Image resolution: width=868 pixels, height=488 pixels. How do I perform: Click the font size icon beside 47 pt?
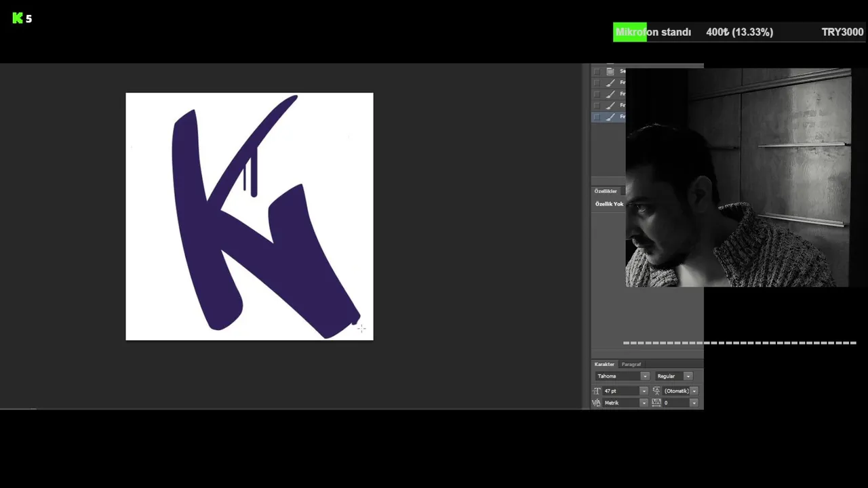pyautogui.click(x=597, y=391)
